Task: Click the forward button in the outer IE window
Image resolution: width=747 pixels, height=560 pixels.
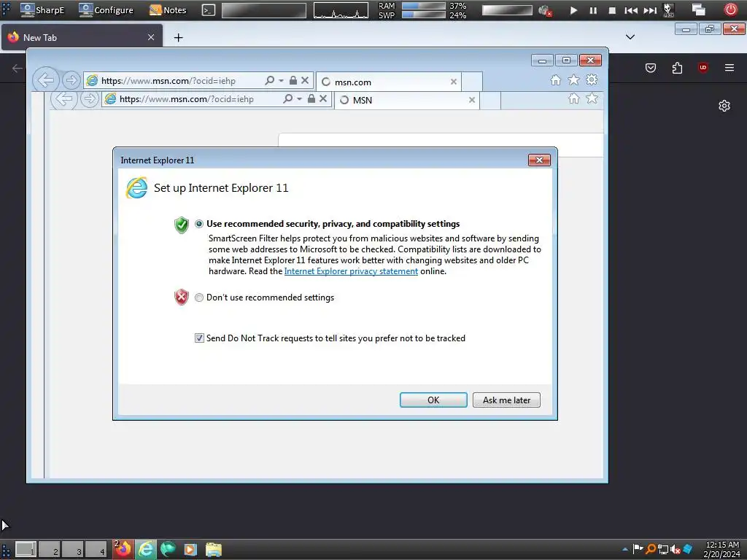Action: 71,80
